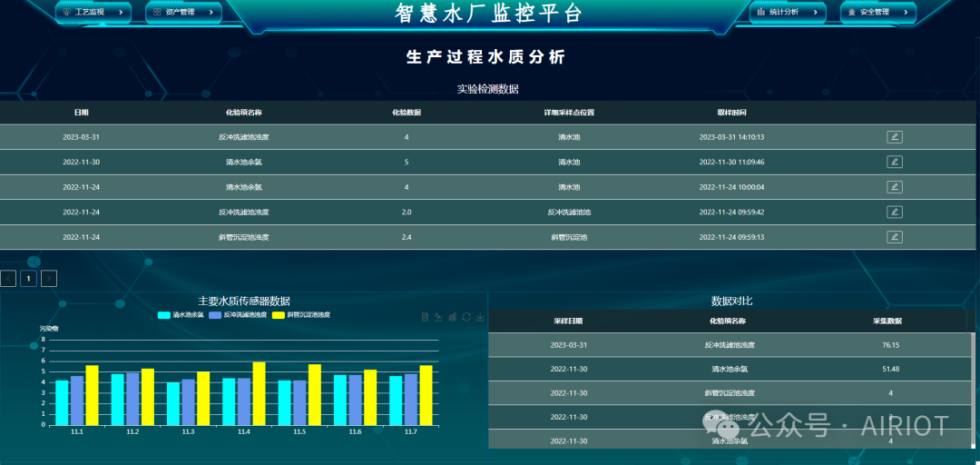
Task: Open the chart data view icon
Action: click(x=425, y=317)
